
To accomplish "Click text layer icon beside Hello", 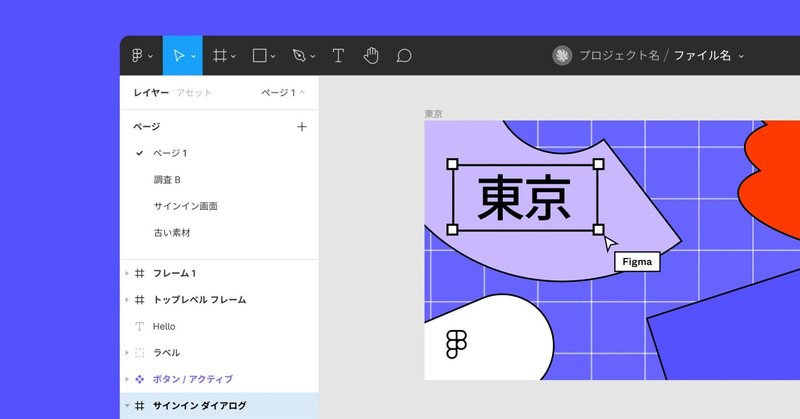I will [x=139, y=326].
